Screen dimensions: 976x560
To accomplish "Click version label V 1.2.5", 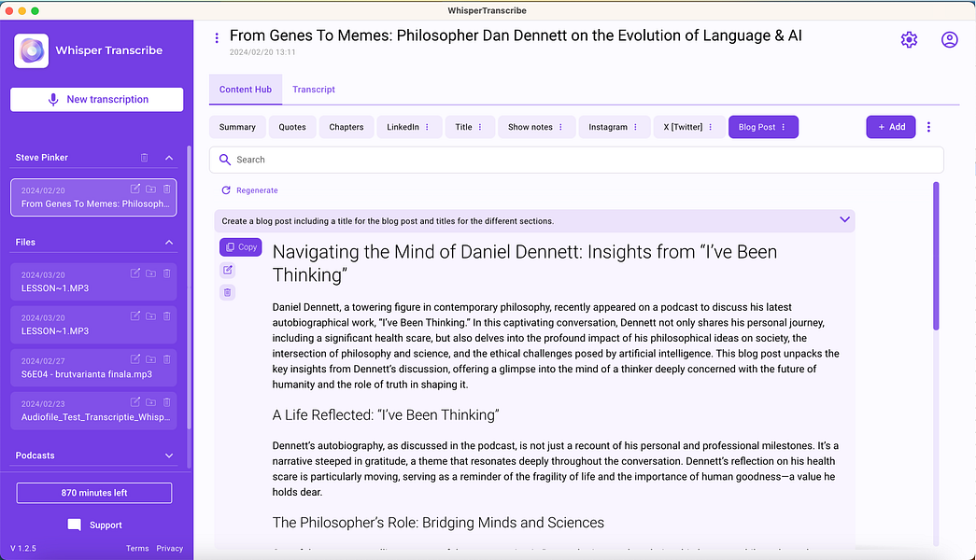I will (x=23, y=548).
